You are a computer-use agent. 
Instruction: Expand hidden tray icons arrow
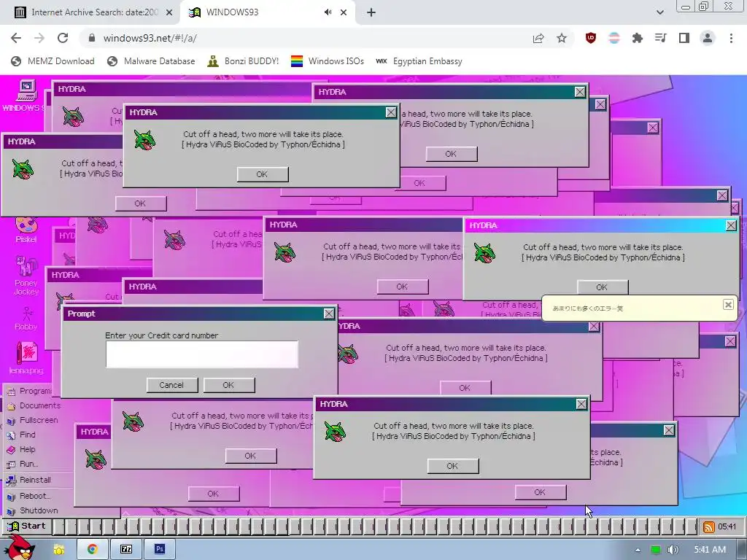pos(638,550)
